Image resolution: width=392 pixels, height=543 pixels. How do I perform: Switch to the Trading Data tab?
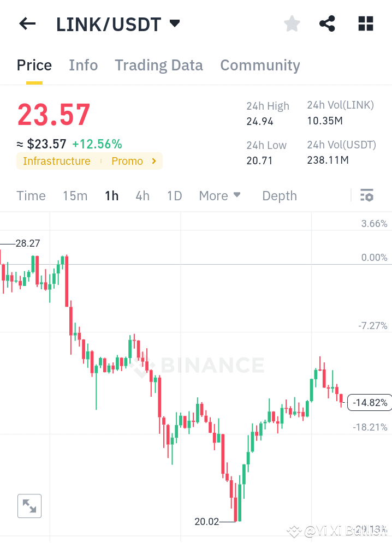point(158,65)
